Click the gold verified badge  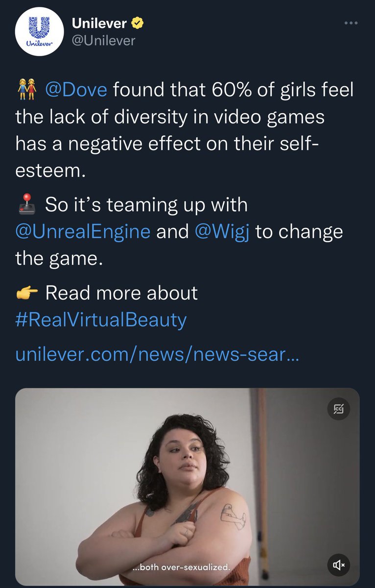(138, 23)
